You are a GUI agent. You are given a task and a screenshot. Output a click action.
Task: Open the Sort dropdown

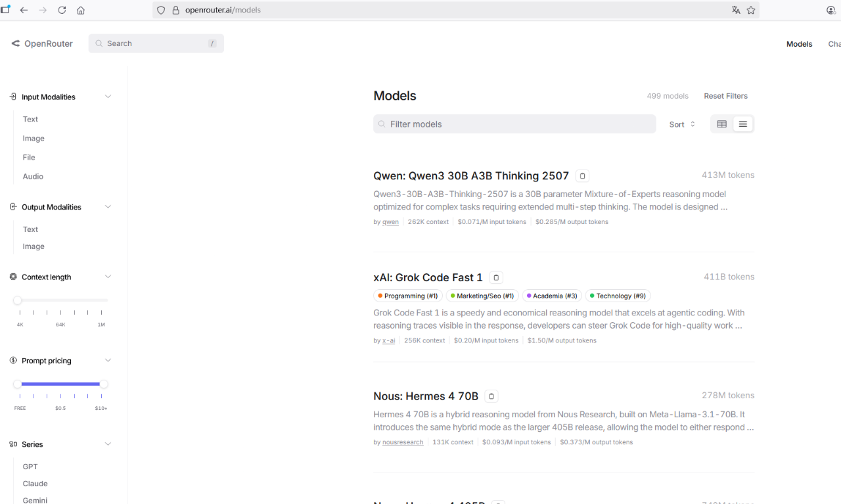[682, 124]
